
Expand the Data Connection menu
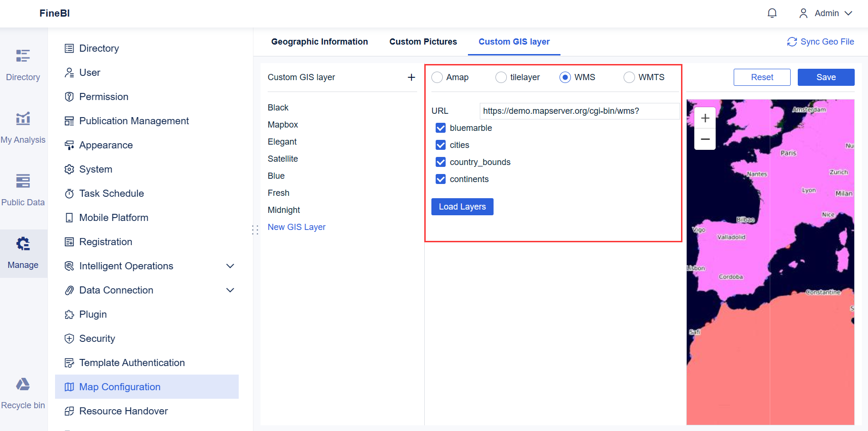(230, 290)
